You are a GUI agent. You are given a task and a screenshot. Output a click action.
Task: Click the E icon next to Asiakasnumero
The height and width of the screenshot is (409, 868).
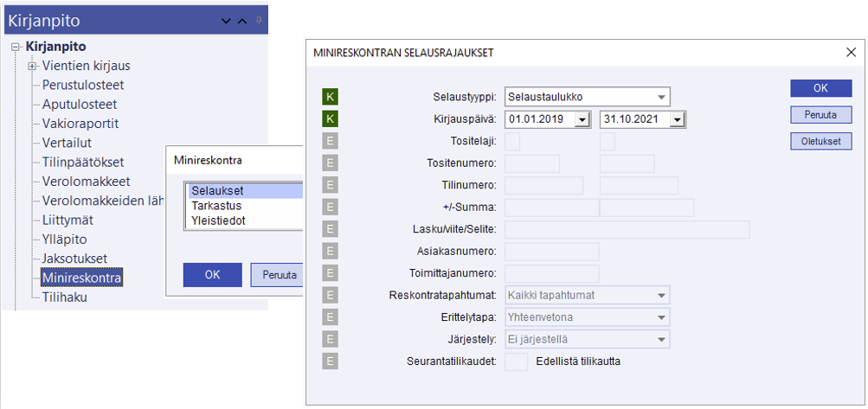pos(330,251)
